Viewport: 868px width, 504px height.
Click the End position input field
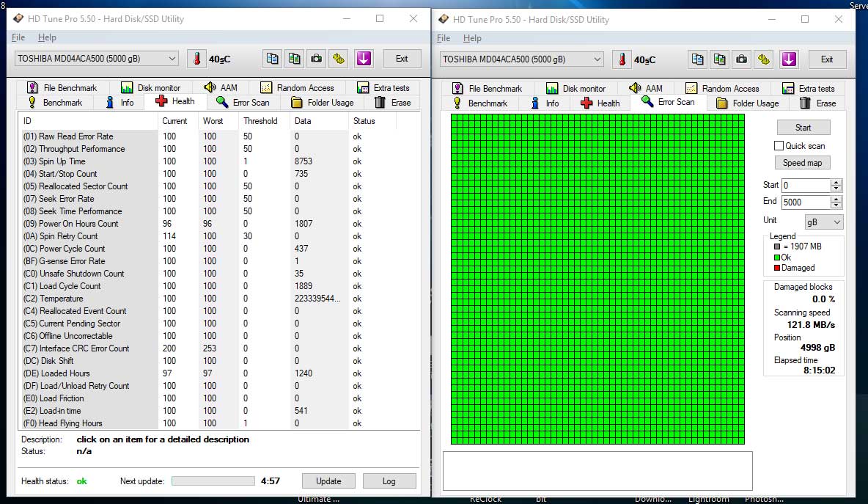(x=806, y=202)
